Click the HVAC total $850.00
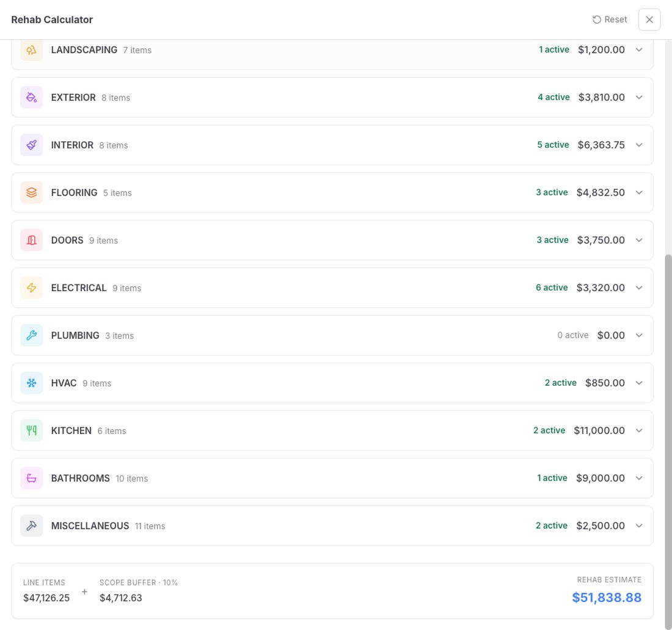This screenshot has width=672, height=630. tap(605, 382)
